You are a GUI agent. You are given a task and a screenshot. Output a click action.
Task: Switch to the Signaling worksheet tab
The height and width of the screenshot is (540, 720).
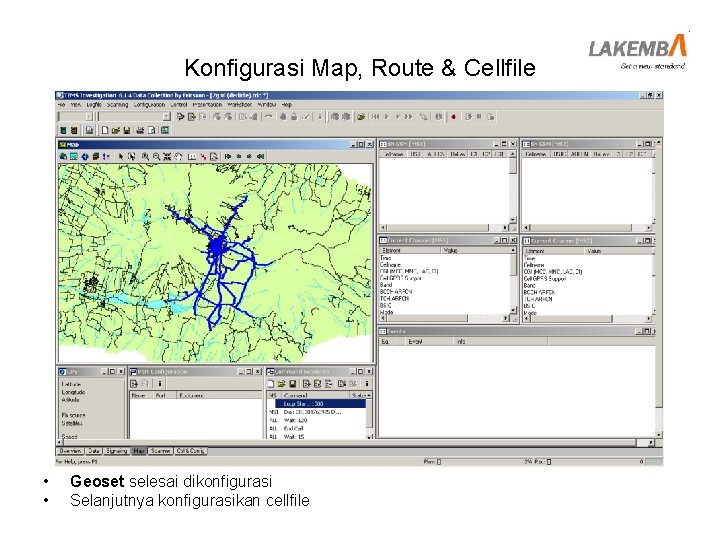114,451
